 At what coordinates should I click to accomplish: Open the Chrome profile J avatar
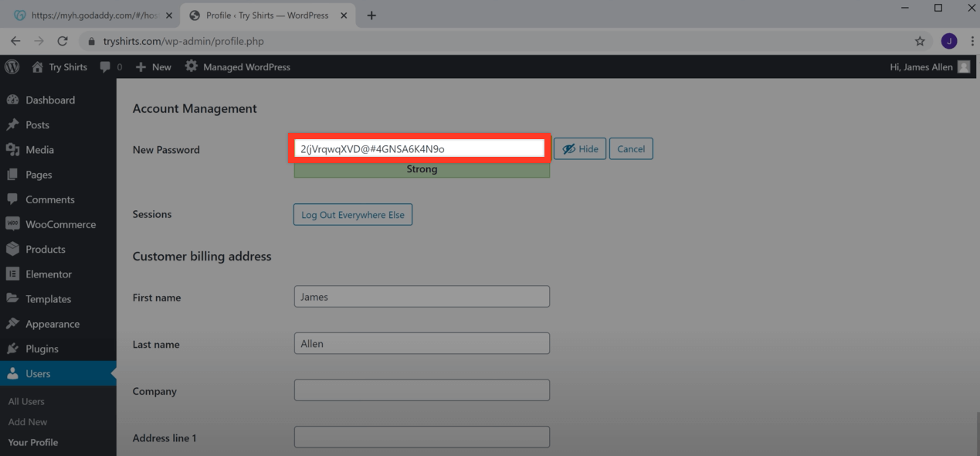point(949,41)
